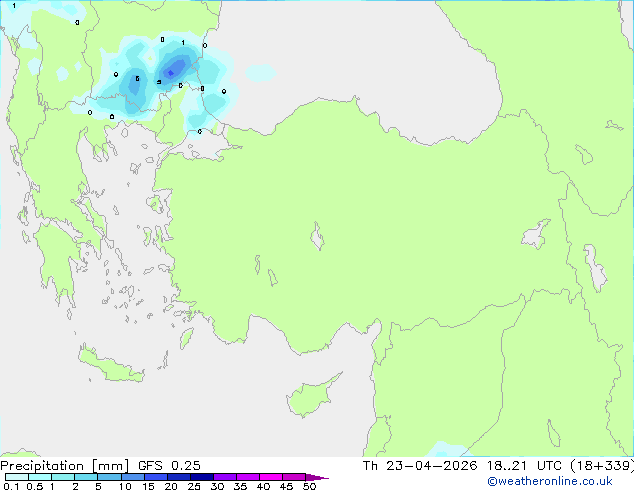
Task: Select the 15–20 mm legend color box
Action: point(155,477)
